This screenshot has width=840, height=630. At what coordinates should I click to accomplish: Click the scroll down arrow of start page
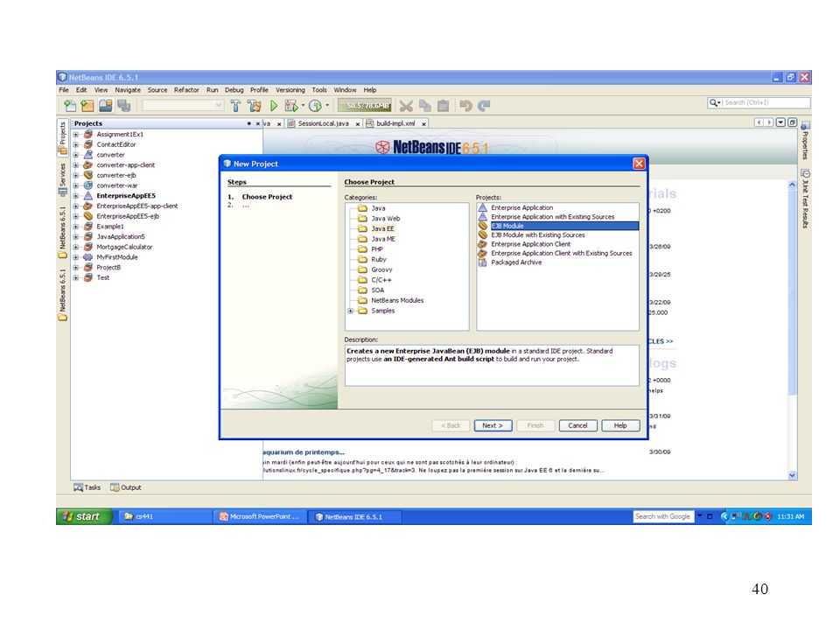(x=793, y=475)
